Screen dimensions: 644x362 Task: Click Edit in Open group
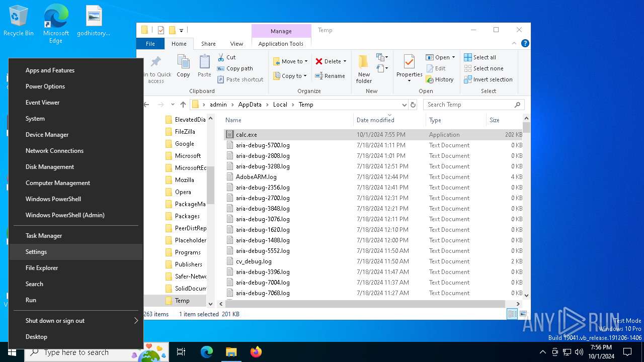(436, 68)
